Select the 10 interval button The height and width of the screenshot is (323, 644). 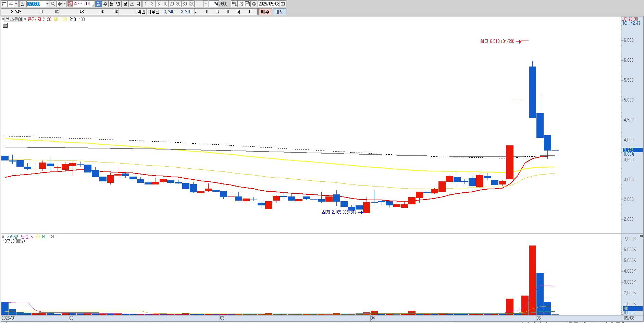[x=165, y=4]
